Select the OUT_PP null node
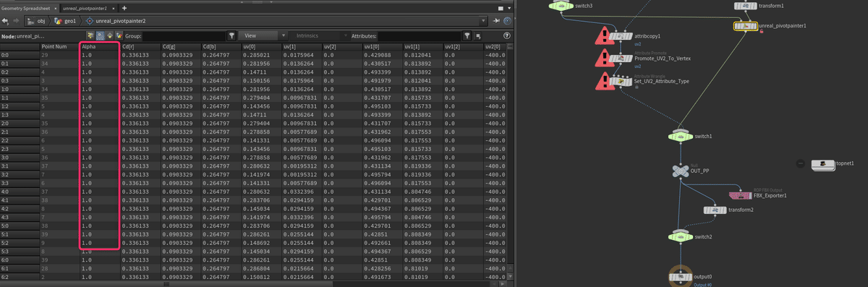868x287 pixels. (681, 171)
